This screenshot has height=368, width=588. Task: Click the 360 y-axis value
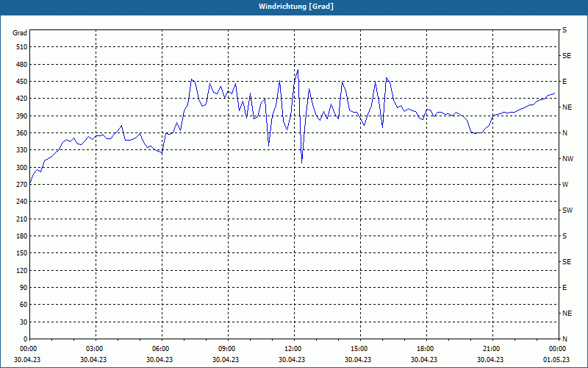pos(22,133)
